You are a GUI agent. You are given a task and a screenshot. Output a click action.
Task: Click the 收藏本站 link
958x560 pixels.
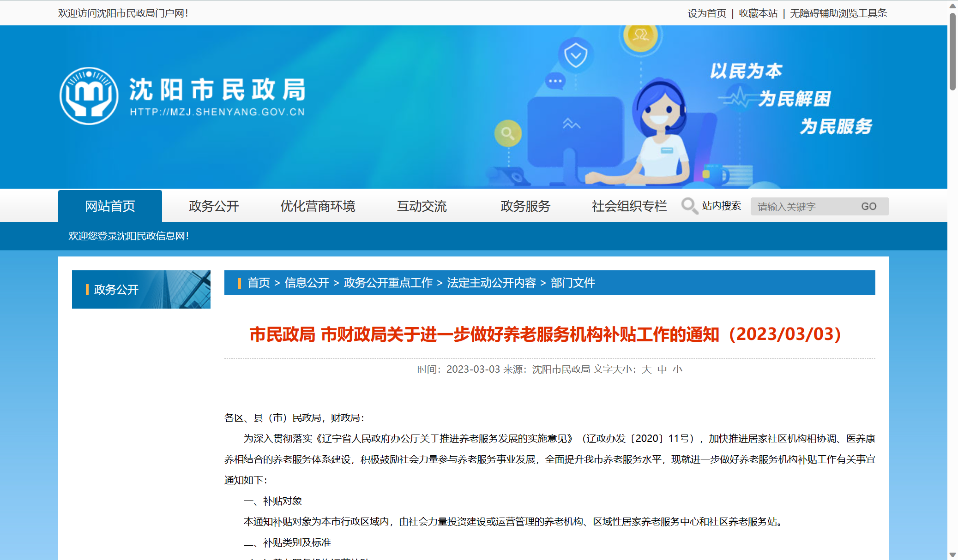click(758, 13)
